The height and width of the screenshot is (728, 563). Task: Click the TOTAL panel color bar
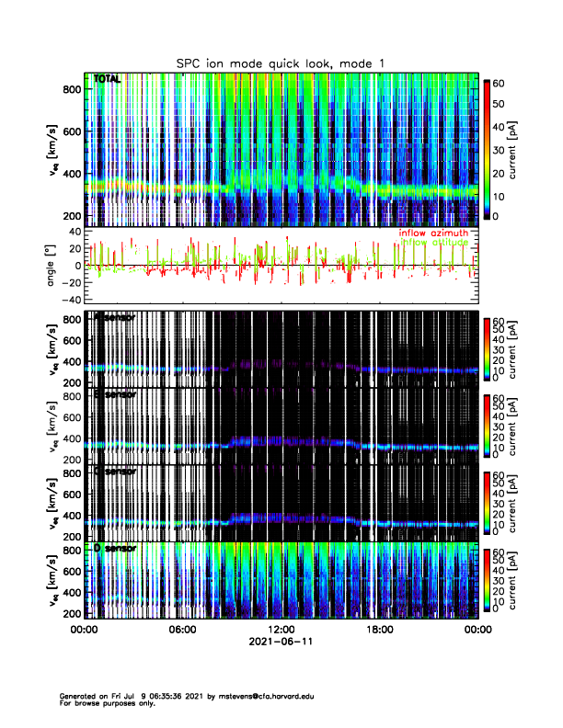click(x=488, y=149)
